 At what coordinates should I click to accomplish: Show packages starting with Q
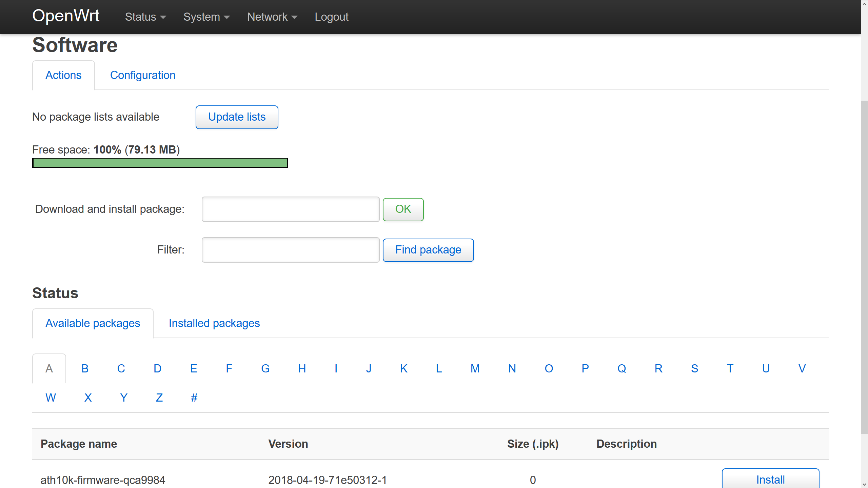tap(622, 369)
